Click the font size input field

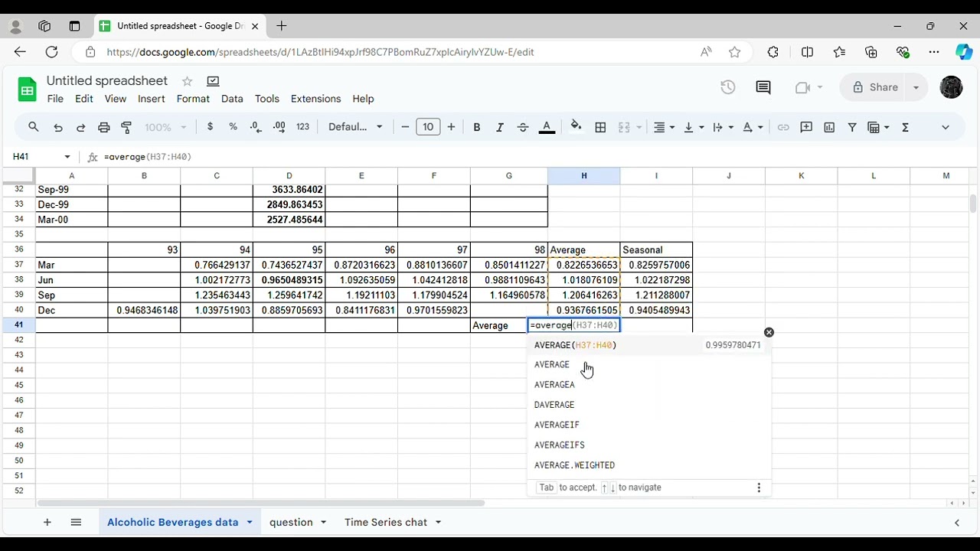pyautogui.click(x=428, y=127)
